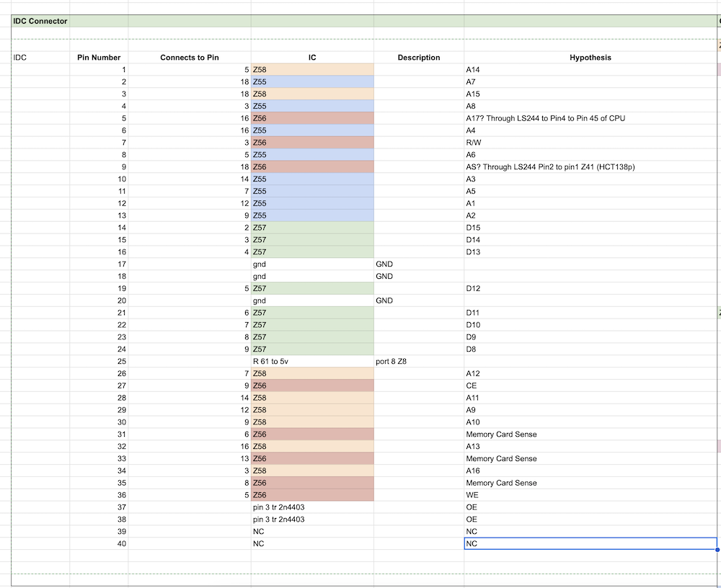Click the selected NC hypothesis cell in row 40
Screen dimensions: 721x588
tap(590, 544)
